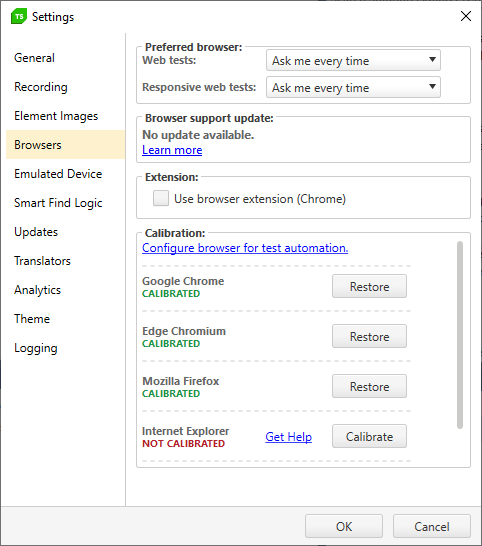Switch to the Updates section
The height and width of the screenshot is (546, 482).
65,232
